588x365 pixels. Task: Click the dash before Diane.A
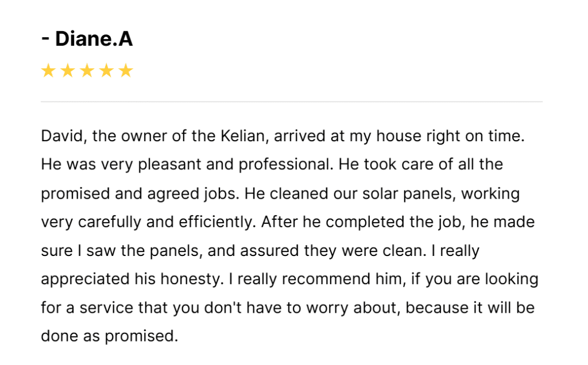[x=45, y=39]
